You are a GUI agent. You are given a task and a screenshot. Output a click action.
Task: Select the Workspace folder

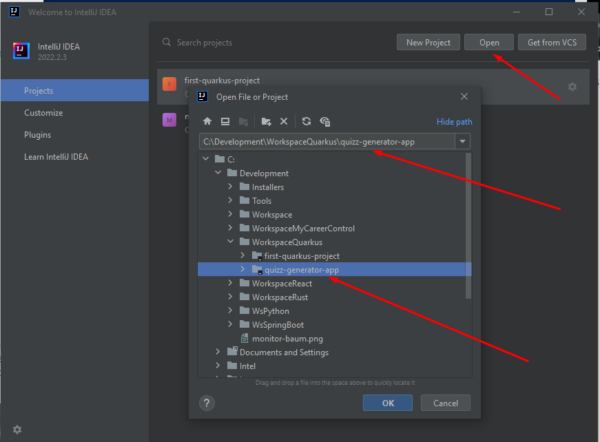pyautogui.click(x=272, y=214)
